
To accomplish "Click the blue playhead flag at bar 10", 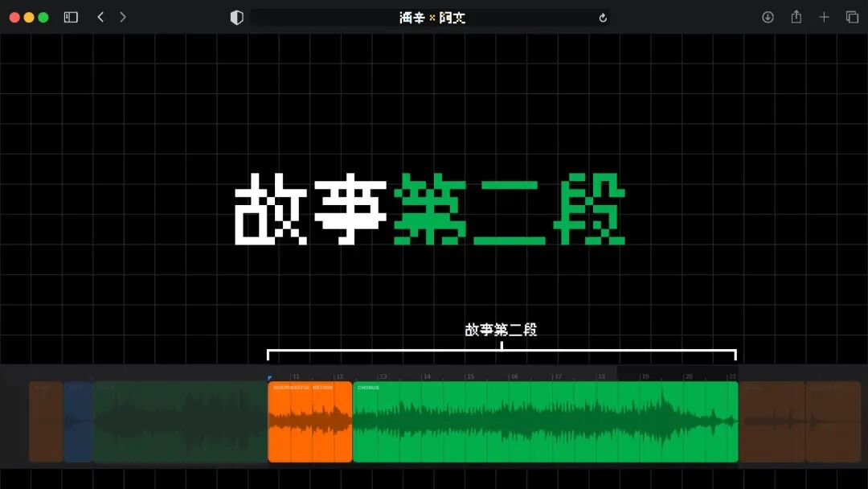I will tap(270, 376).
